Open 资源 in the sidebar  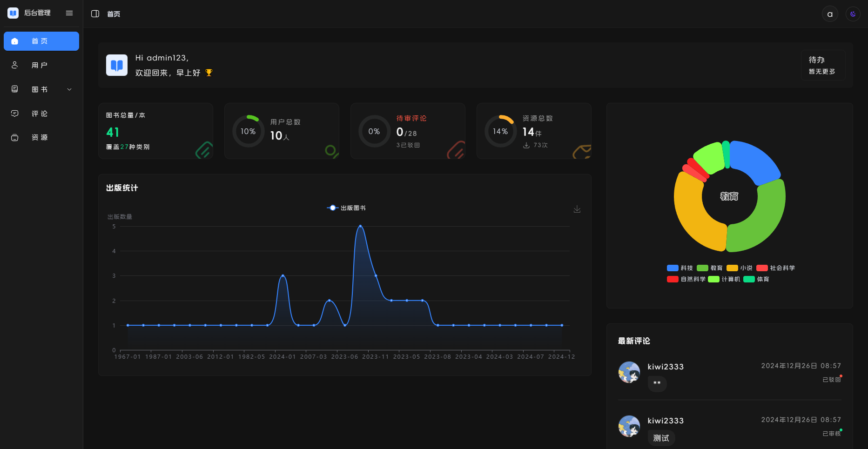point(41,137)
